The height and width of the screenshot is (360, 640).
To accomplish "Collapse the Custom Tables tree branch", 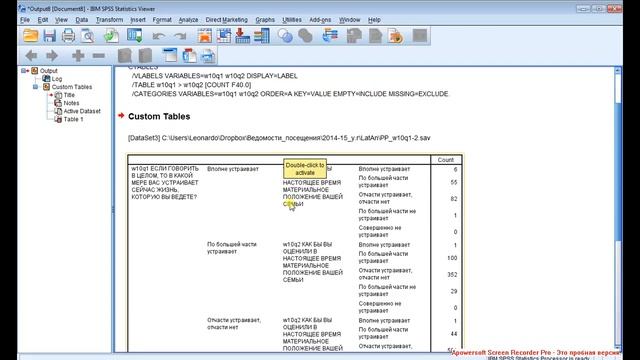I will (x=36, y=87).
